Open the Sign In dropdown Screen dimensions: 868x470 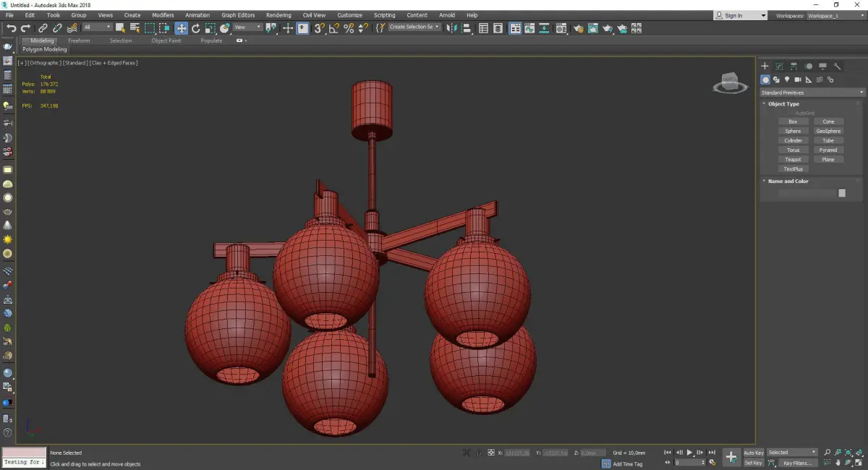pyautogui.click(x=740, y=15)
